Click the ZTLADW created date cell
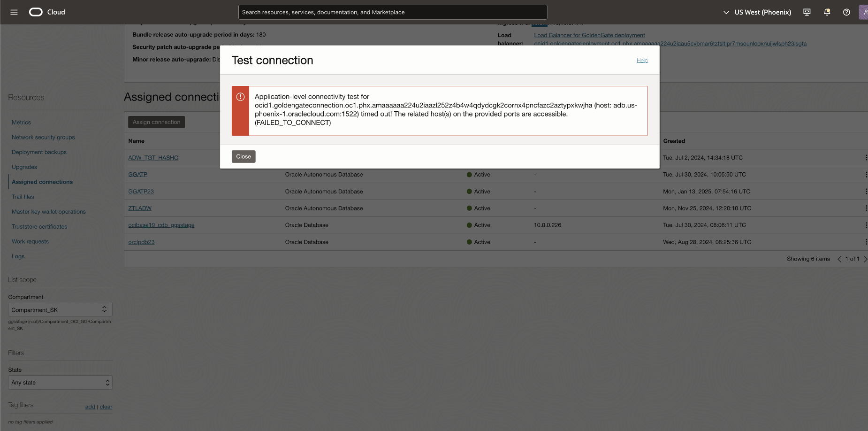Viewport: 868px width, 431px height. tap(707, 208)
